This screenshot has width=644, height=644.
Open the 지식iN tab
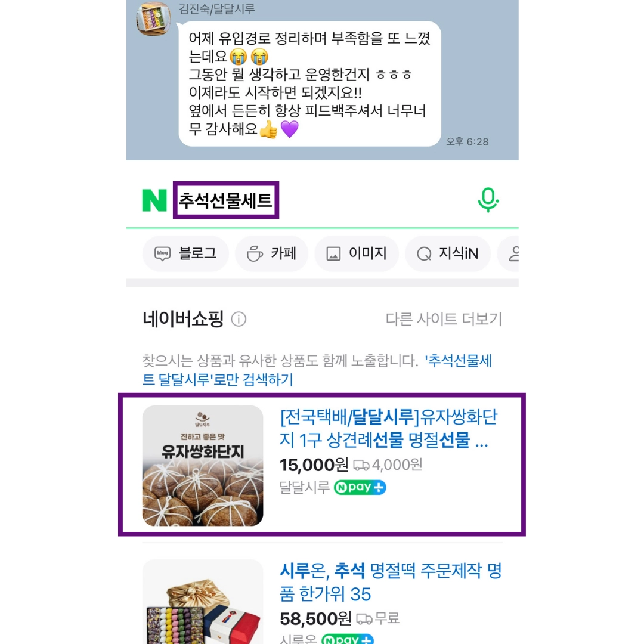[448, 253]
